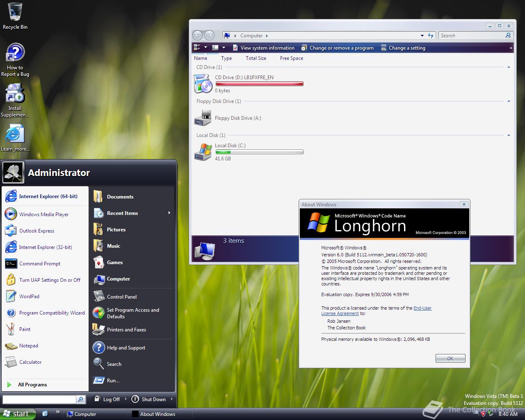Start Internet Explorer (32-bit)
Screen dimensions: 525x420
coord(45,247)
